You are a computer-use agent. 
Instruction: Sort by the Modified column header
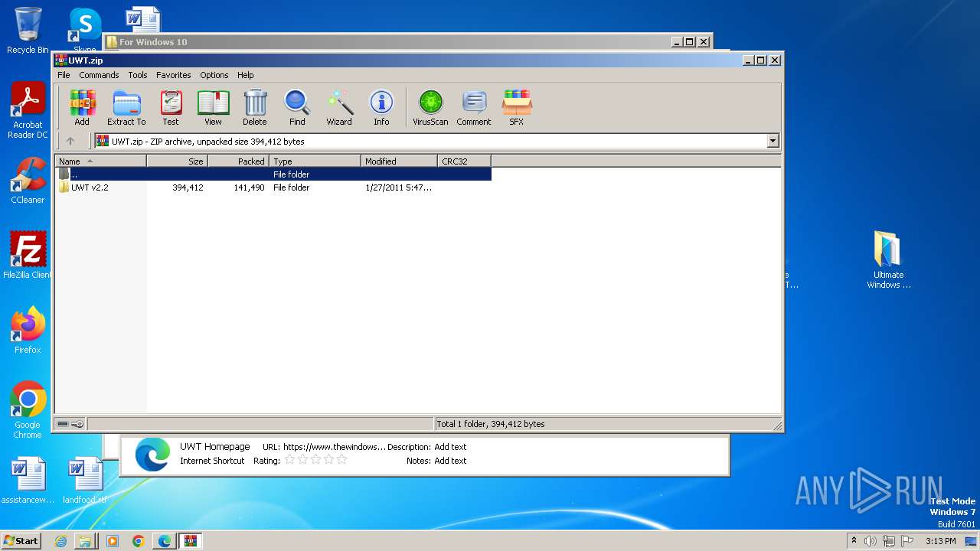399,161
